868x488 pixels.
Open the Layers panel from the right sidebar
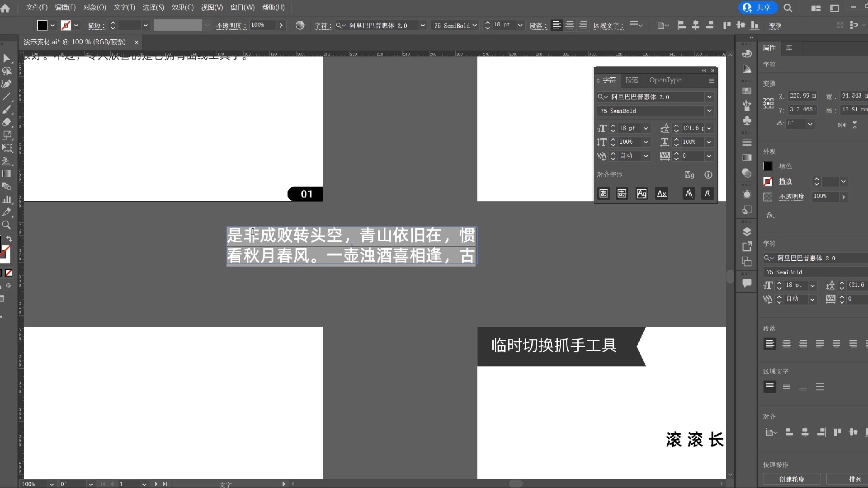[747, 231]
